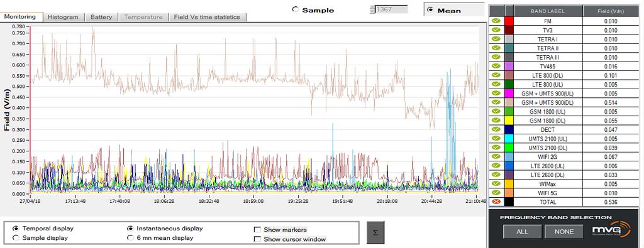Click the red color swatch for FM
The height and width of the screenshot is (248, 644).
[x=509, y=21]
